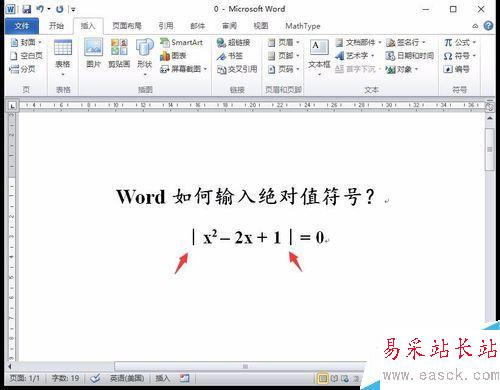Open the 页码 (Page Number) dropdown
Screen dimensions: 500x390
point(284,69)
